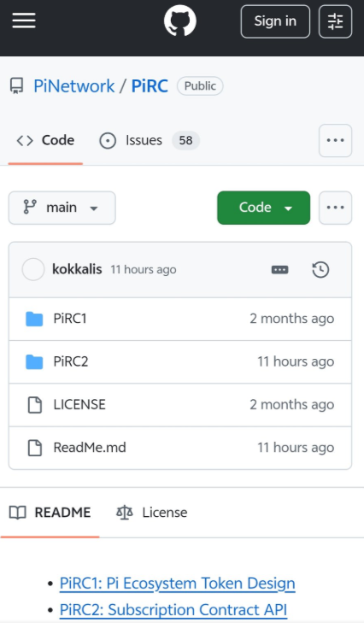Open the ReadMe.md file
This screenshot has height=628, width=364.
90,448
